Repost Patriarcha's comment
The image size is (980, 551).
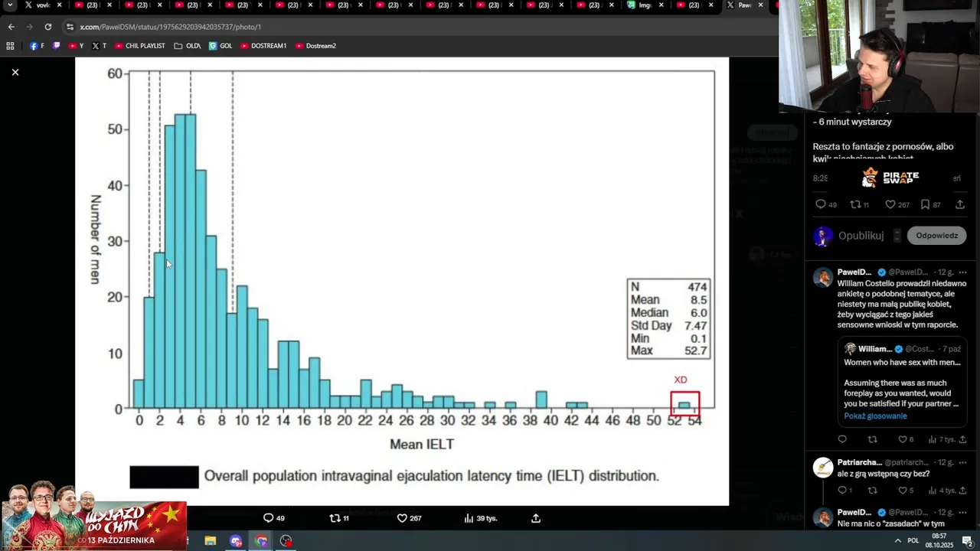click(872, 491)
